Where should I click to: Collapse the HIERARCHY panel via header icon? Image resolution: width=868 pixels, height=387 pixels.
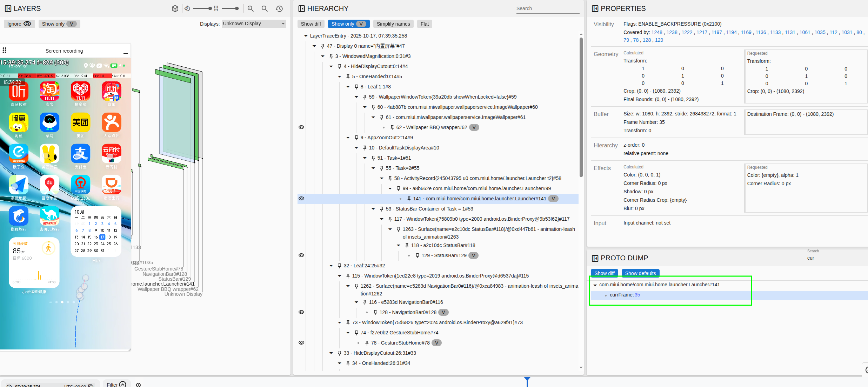click(301, 8)
